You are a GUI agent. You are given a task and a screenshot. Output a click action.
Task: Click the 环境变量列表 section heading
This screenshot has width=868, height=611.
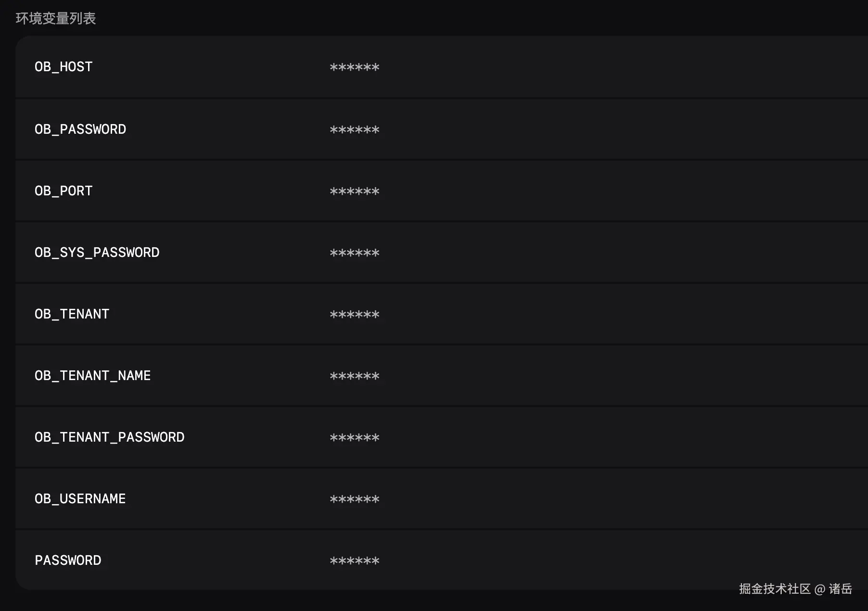click(56, 18)
